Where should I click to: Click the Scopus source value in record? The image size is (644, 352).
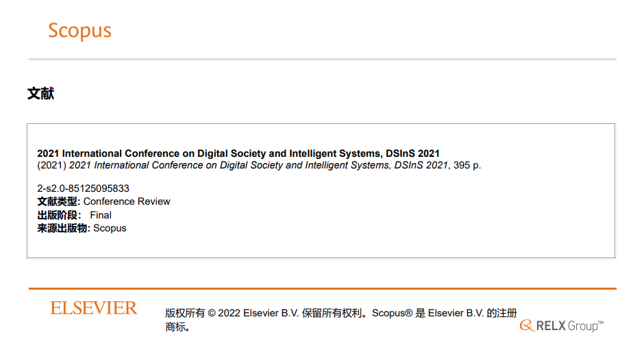pyautogui.click(x=110, y=228)
